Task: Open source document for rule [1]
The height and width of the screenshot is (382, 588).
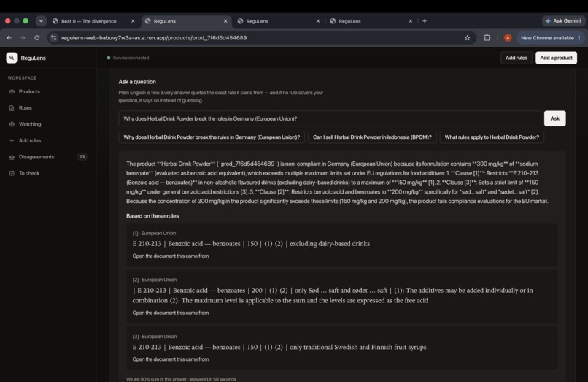Action: tap(171, 256)
